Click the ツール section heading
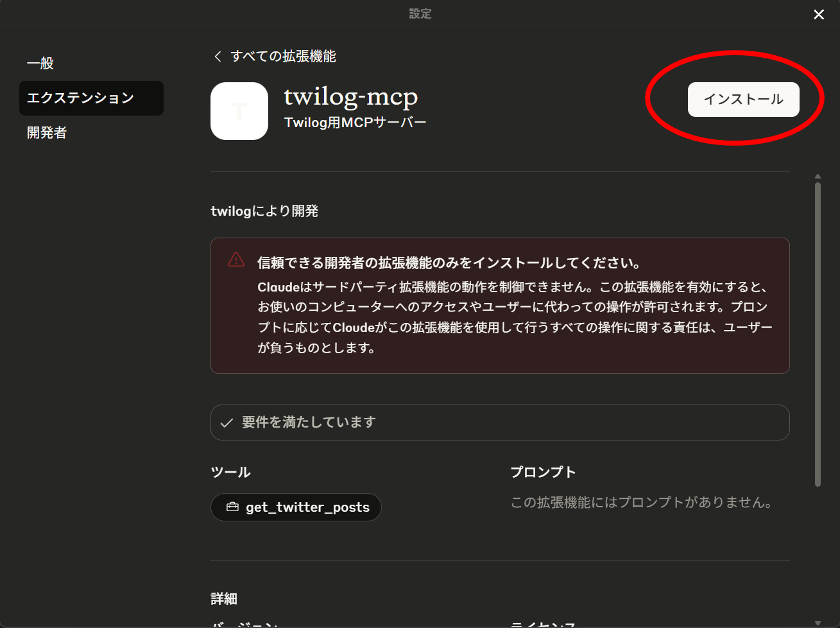This screenshot has height=628, width=840. (x=230, y=473)
